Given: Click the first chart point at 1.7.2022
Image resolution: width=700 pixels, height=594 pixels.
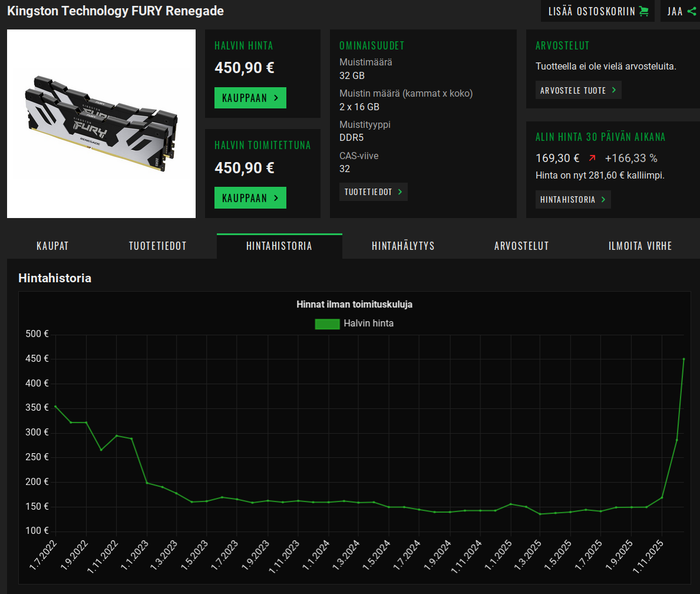Looking at the screenshot, I should tap(55, 407).
